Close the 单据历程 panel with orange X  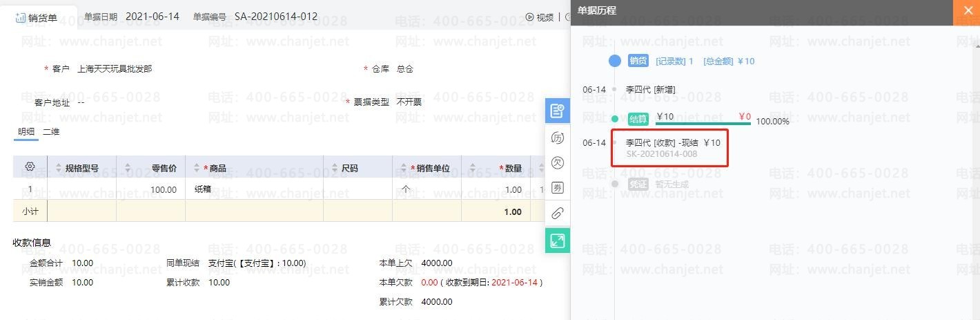tap(967, 12)
